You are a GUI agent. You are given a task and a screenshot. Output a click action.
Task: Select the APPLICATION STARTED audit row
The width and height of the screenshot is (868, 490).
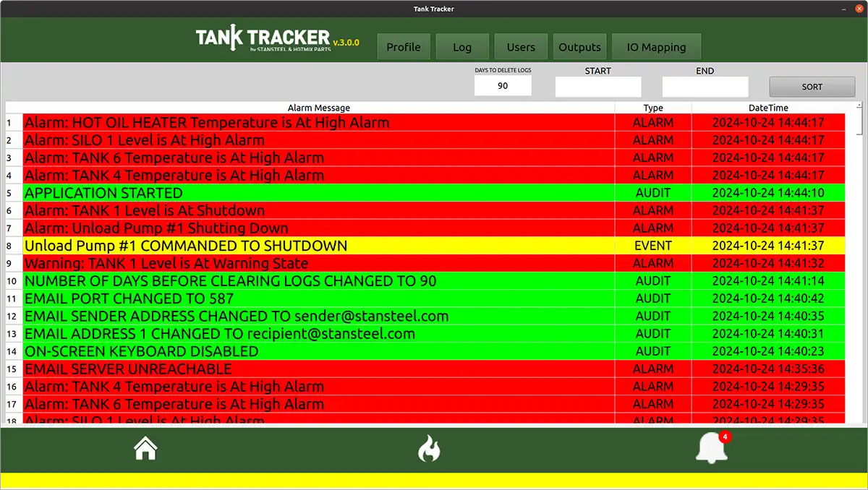(x=434, y=193)
